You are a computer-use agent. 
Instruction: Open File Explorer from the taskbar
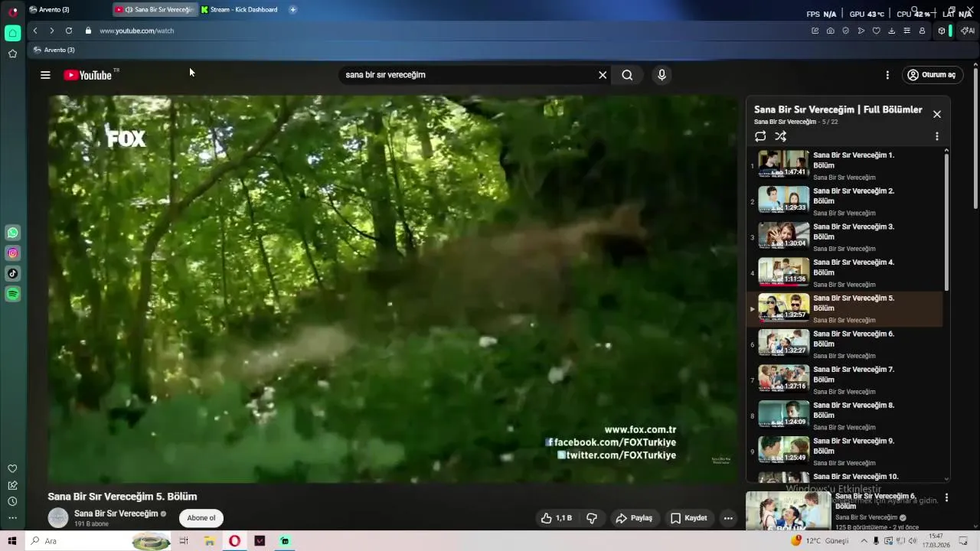[x=209, y=541]
